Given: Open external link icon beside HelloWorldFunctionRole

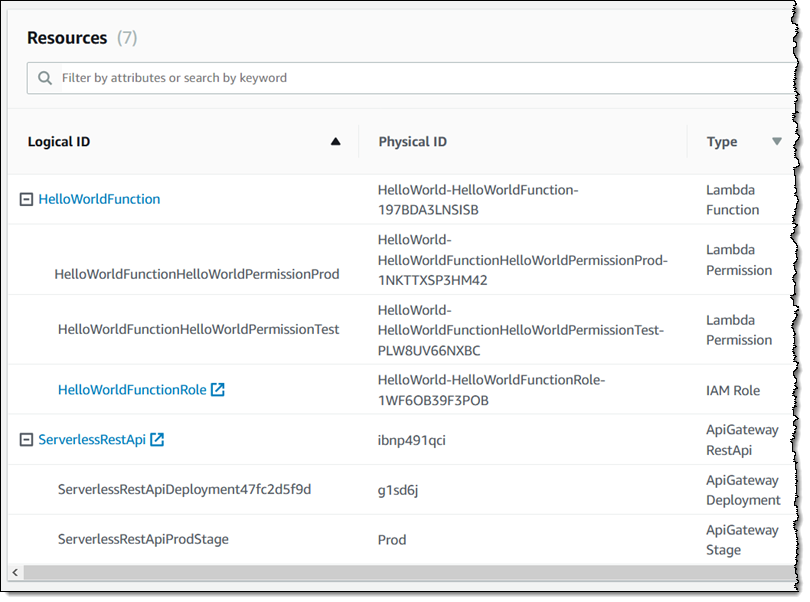Looking at the screenshot, I should (x=218, y=389).
